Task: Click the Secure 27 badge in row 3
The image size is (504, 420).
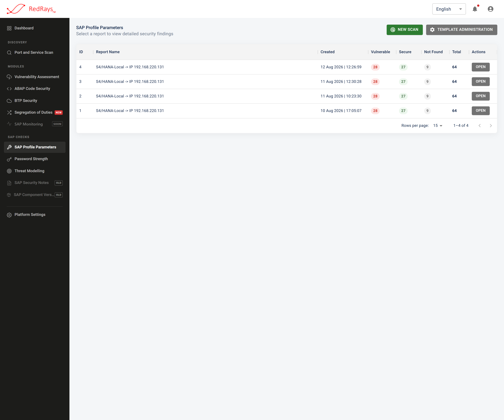Action: [x=403, y=82]
